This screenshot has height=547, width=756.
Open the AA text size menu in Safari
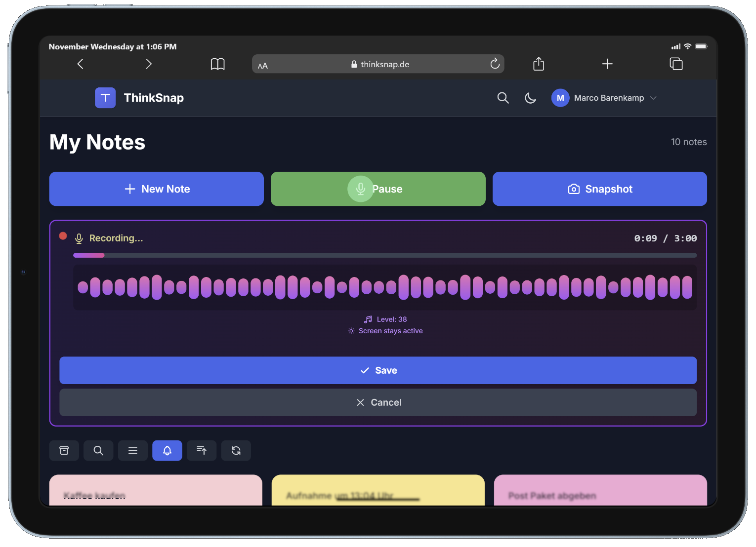[x=263, y=65]
